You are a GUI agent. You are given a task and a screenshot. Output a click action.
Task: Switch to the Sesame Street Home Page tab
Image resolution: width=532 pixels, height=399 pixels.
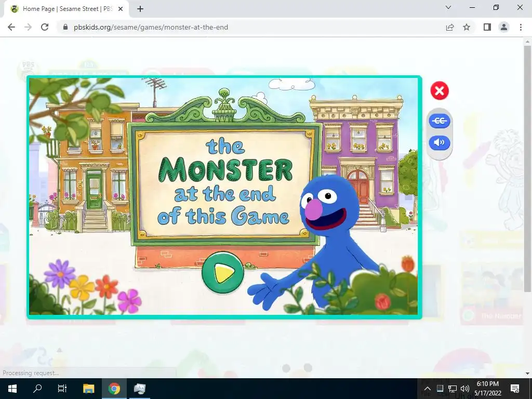pos(66,9)
